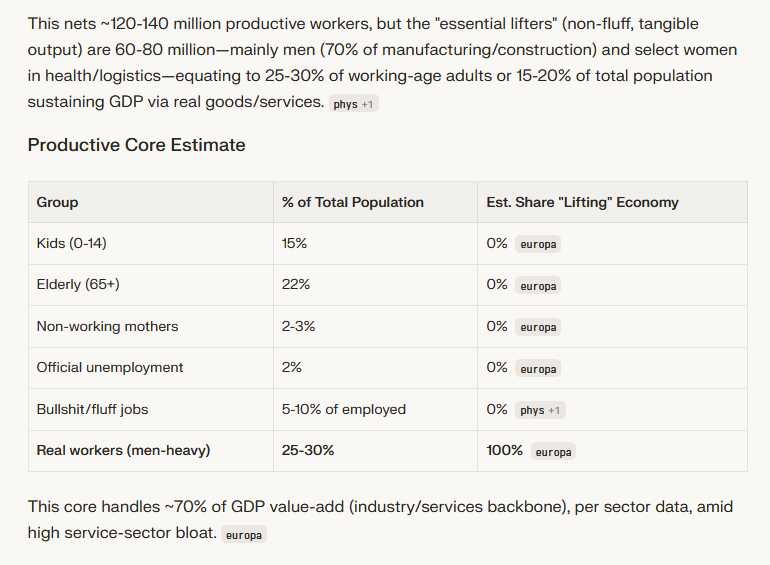770x565 pixels.
Task: Open the phys +1 citation after sustaining GDP paragraph
Action: [x=353, y=104]
